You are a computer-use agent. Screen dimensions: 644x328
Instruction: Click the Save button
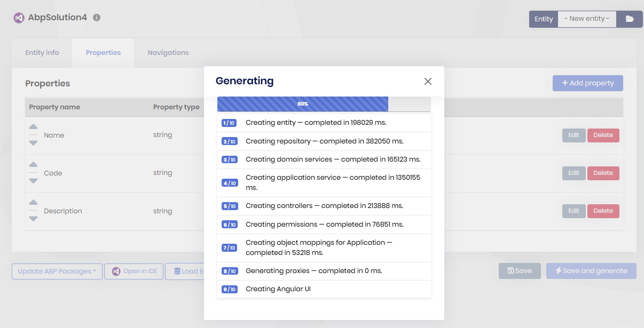pyautogui.click(x=519, y=271)
